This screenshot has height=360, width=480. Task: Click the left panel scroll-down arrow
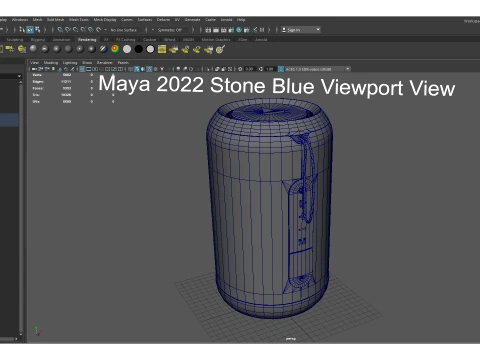[21, 334]
